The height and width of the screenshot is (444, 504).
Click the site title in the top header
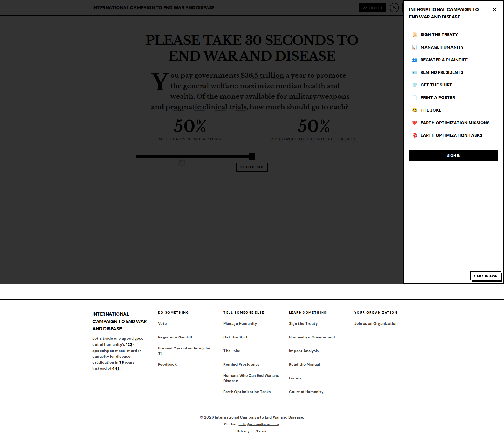pos(153,8)
